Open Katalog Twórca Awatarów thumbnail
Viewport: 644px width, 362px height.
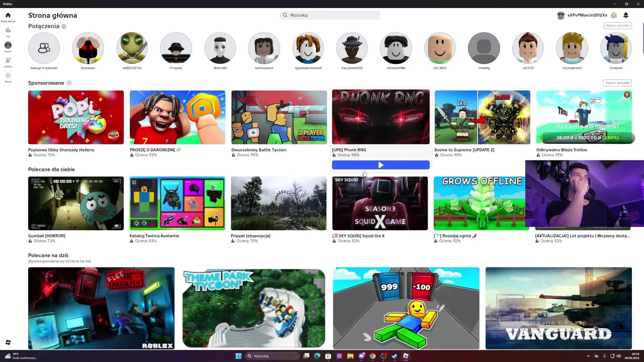tap(178, 203)
